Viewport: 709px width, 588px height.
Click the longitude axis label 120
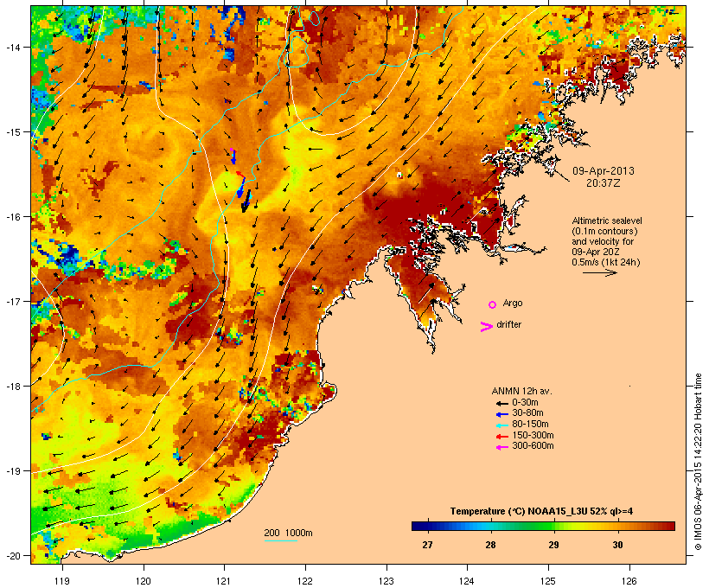pos(144,581)
